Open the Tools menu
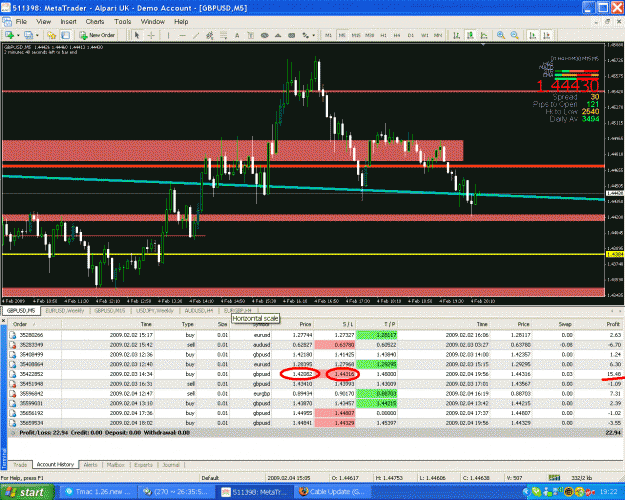Viewport: 625px width, 500px height. pos(123,22)
